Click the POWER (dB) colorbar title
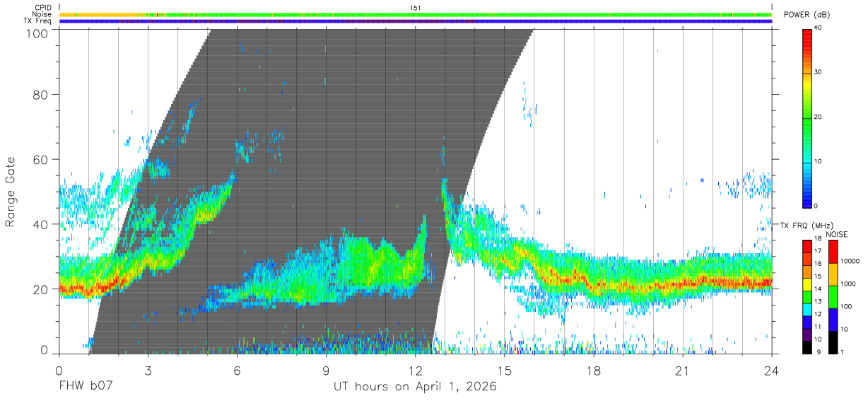Image resolution: width=868 pixels, height=401 pixels. tap(807, 15)
